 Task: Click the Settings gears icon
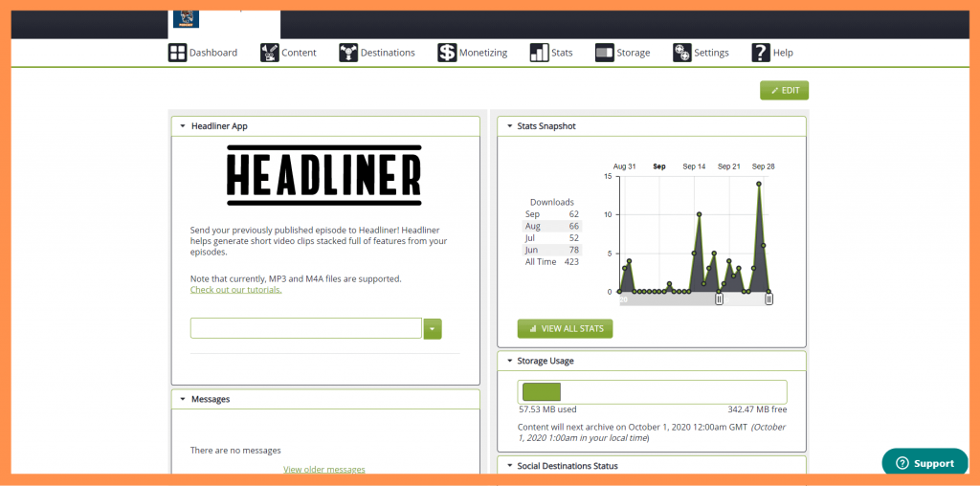point(681,53)
